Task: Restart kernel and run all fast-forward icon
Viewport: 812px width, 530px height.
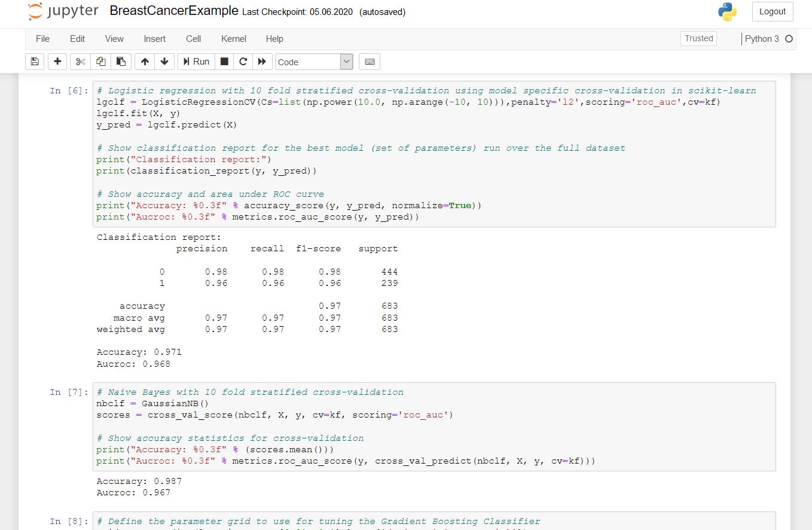Action: [x=262, y=62]
